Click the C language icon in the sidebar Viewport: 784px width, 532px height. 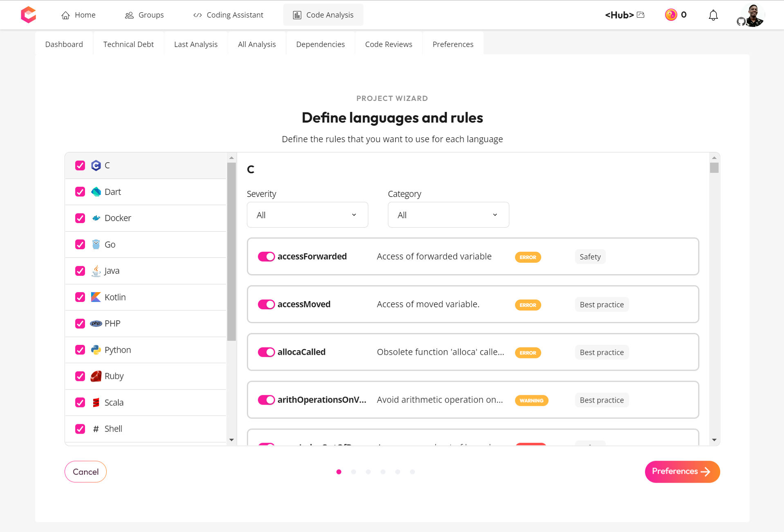tap(96, 165)
